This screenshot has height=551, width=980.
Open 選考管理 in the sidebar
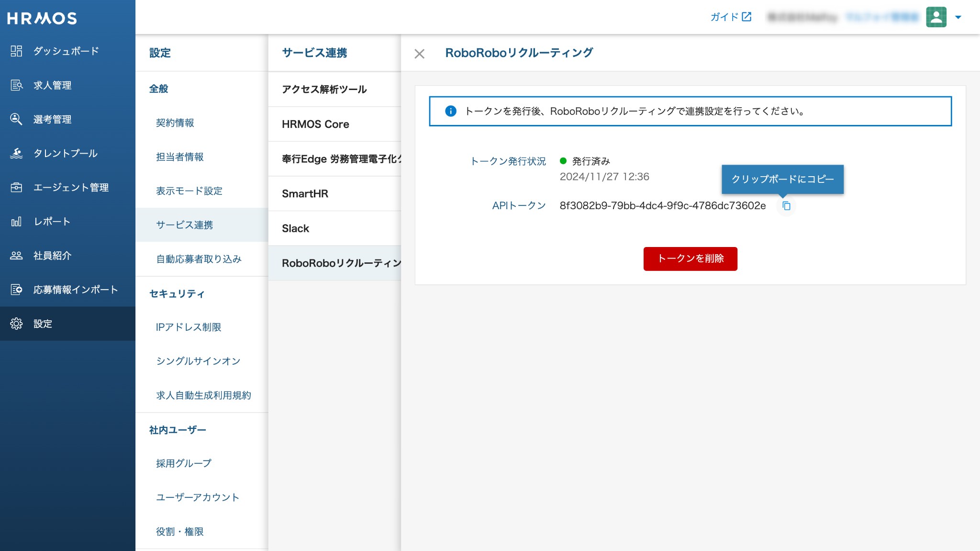click(67, 119)
